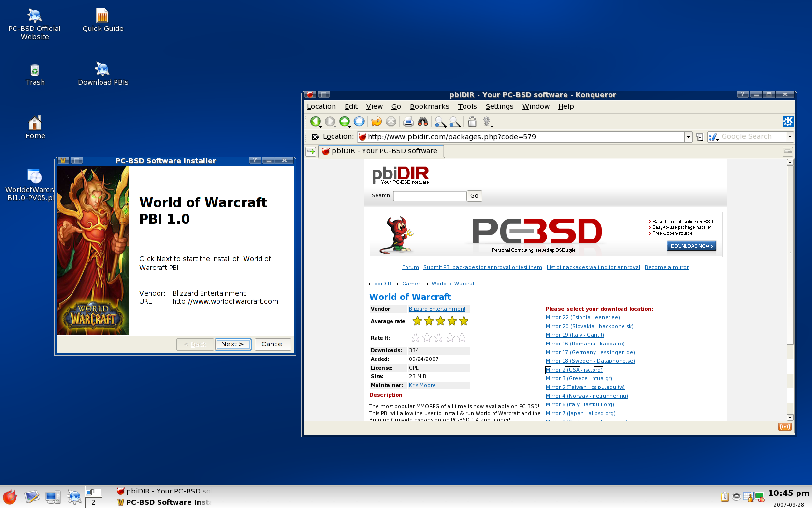Viewport: 812px width, 508px height.
Task: Print the page using printer icon
Action: point(408,121)
